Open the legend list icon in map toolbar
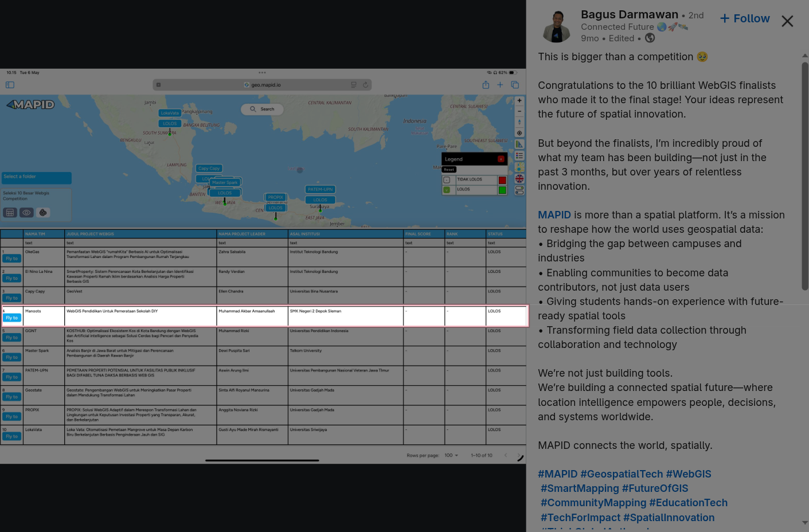This screenshot has width=809, height=532. (519, 155)
